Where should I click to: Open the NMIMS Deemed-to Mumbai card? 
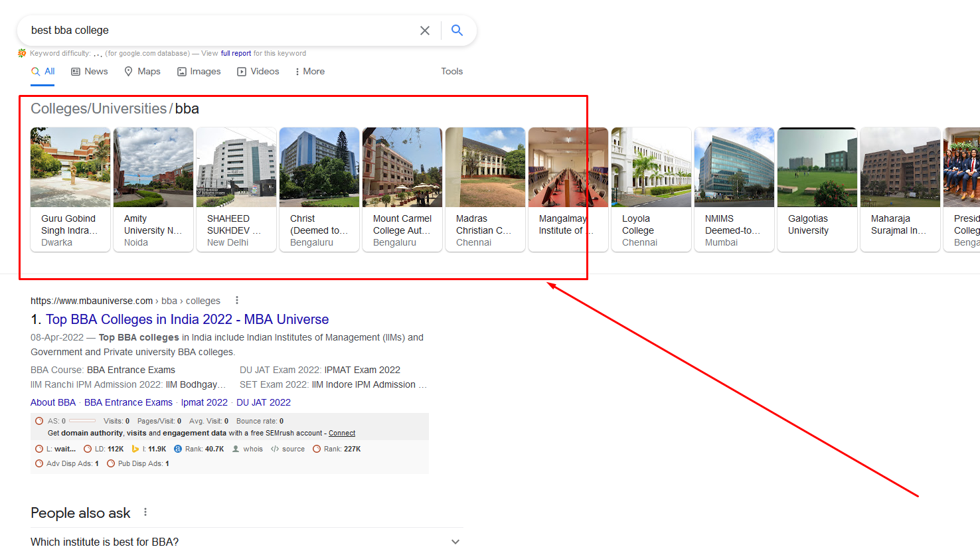click(734, 189)
